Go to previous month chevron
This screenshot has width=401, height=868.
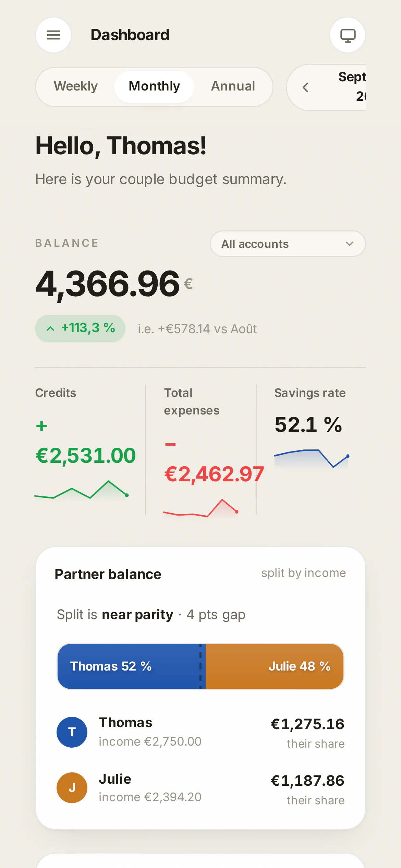(x=306, y=87)
